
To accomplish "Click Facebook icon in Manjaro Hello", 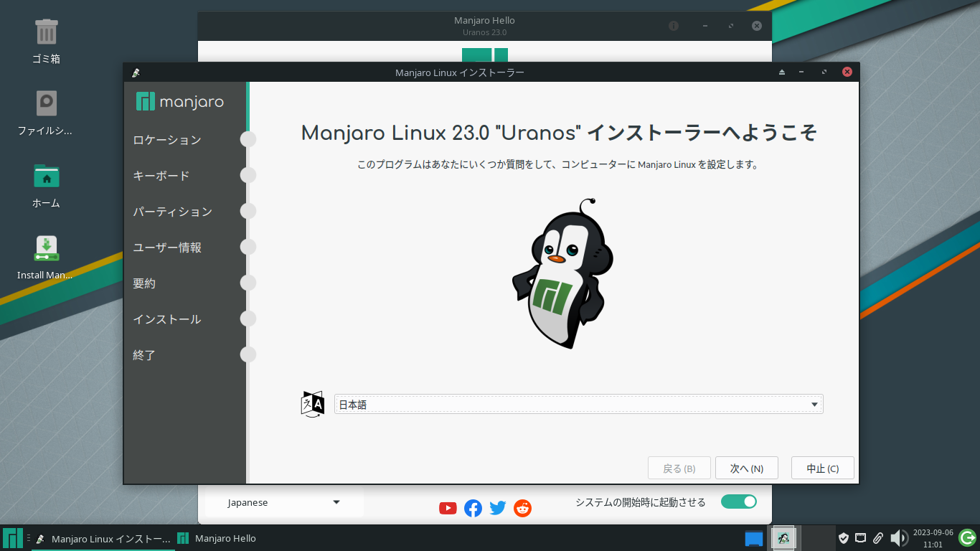I will tap(473, 508).
